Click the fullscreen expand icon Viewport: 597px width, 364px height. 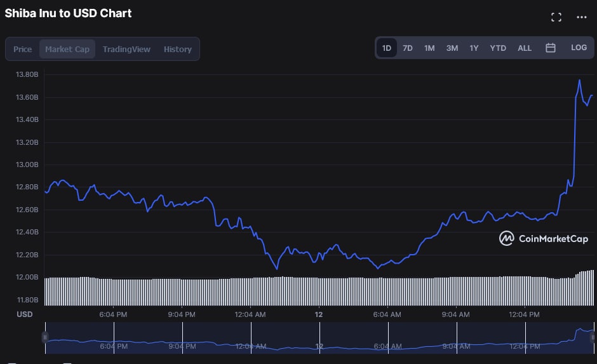tap(556, 17)
